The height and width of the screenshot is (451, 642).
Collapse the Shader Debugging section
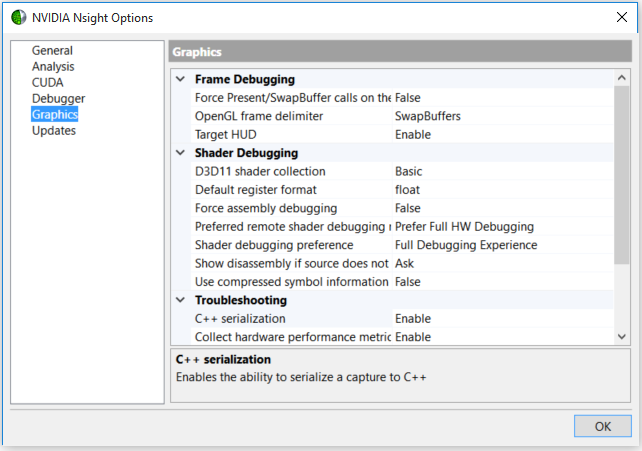click(x=180, y=153)
